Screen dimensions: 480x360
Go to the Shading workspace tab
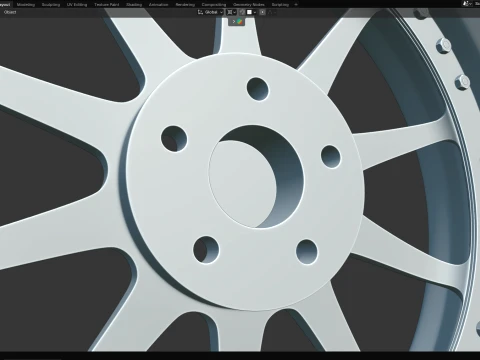[134, 5]
